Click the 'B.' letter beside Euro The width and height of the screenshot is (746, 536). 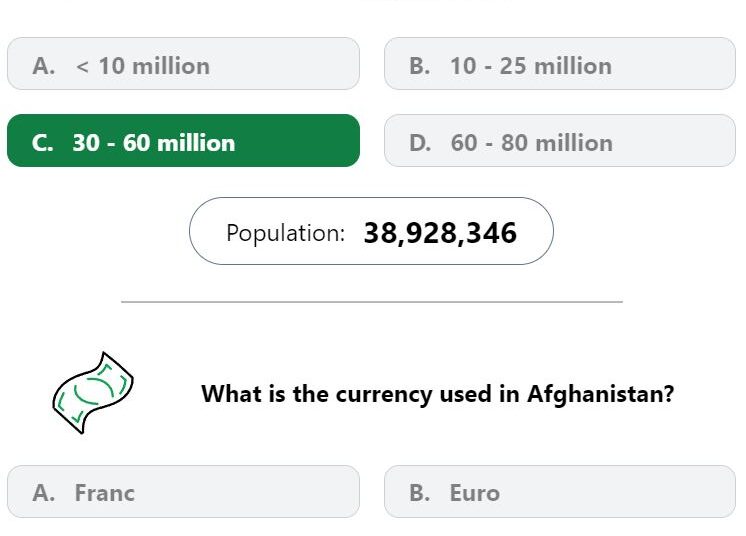[420, 493]
